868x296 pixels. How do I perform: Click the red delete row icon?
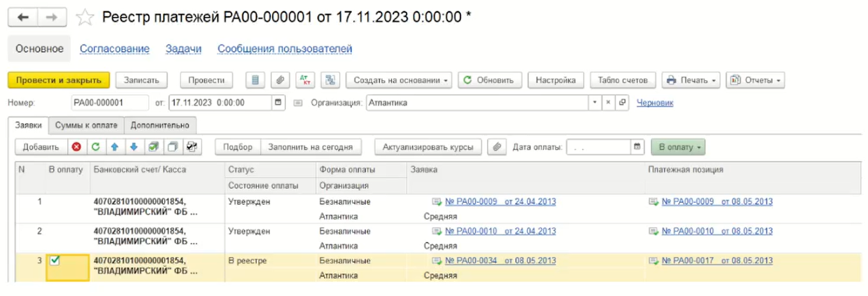tap(76, 147)
